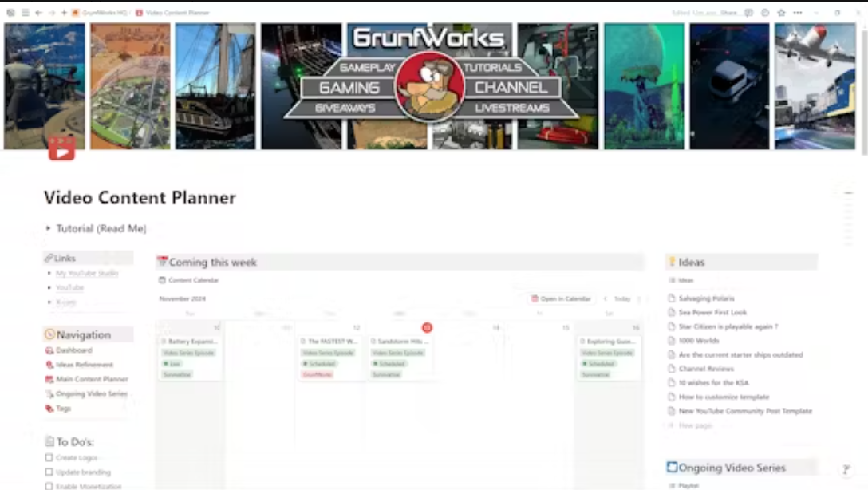The height and width of the screenshot is (490, 868).
Task: Click the Coming this week calendar icon
Action: click(162, 261)
